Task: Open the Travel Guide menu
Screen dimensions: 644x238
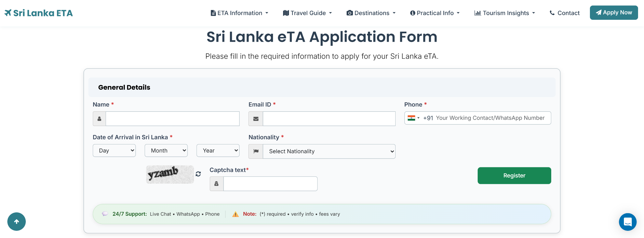Action: point(307,13)
